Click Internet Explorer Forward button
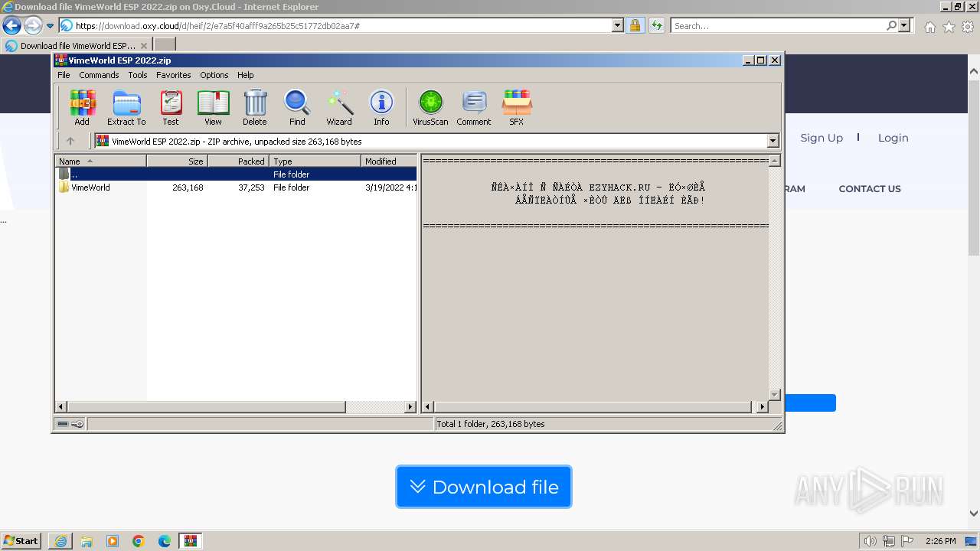 tap(33, 26)
